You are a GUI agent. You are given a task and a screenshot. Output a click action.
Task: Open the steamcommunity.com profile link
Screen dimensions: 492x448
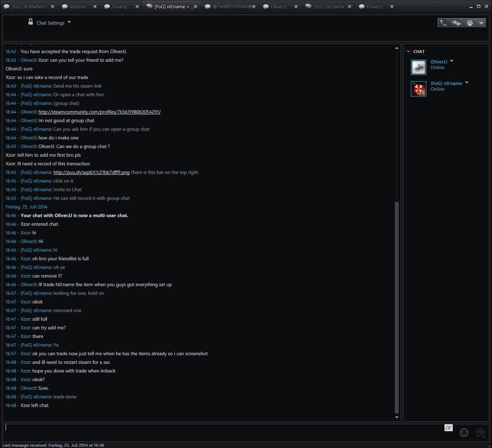point(99,112)
